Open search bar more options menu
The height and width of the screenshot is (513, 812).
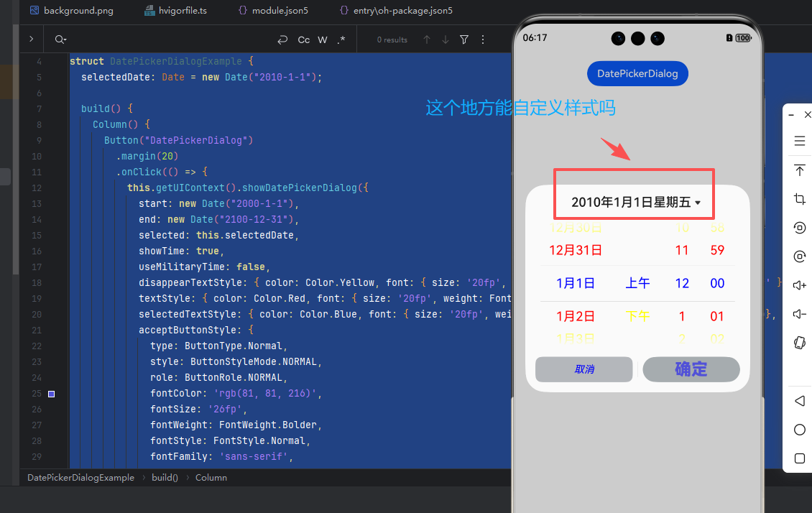click(483, 40)
